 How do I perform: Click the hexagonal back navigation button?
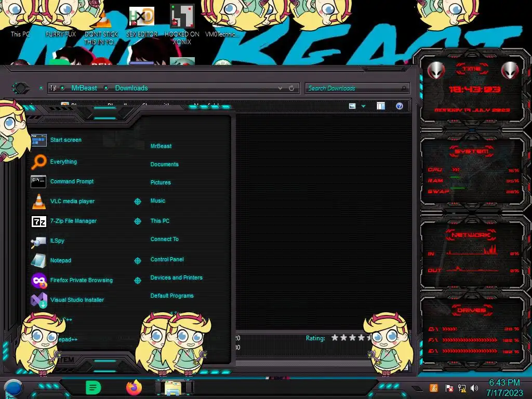21,88
